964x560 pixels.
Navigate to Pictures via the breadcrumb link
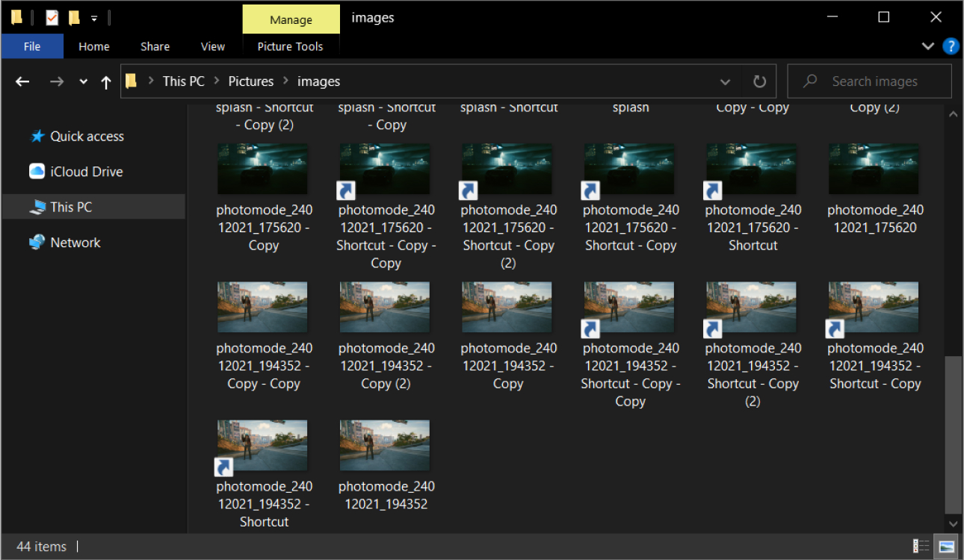pos(250,81)
